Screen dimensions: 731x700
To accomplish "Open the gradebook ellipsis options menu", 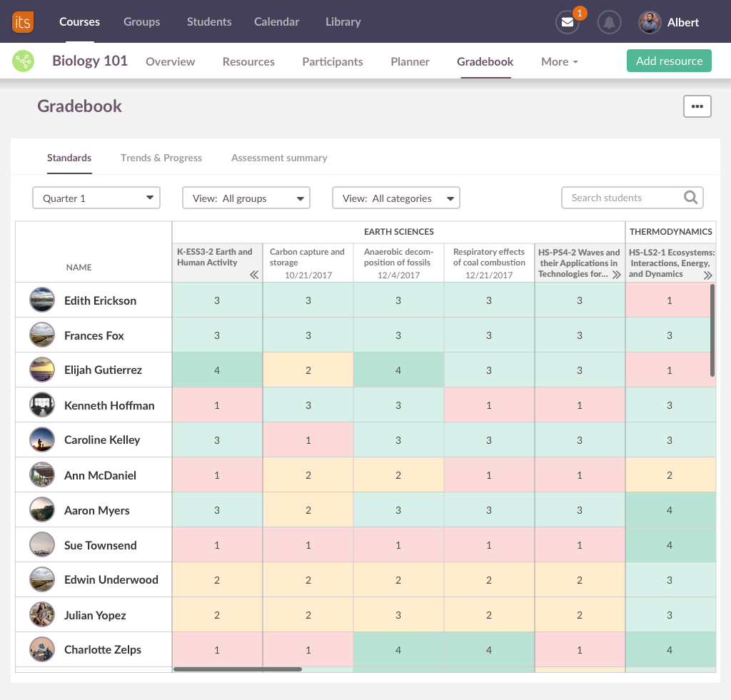I will (x=697, y=106).
